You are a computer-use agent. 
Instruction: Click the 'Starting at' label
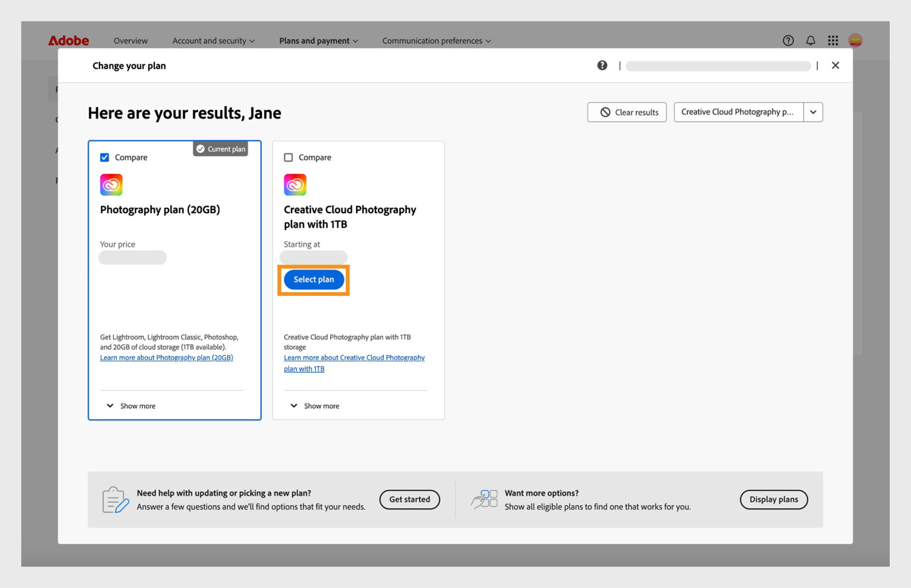coord(302,244)
